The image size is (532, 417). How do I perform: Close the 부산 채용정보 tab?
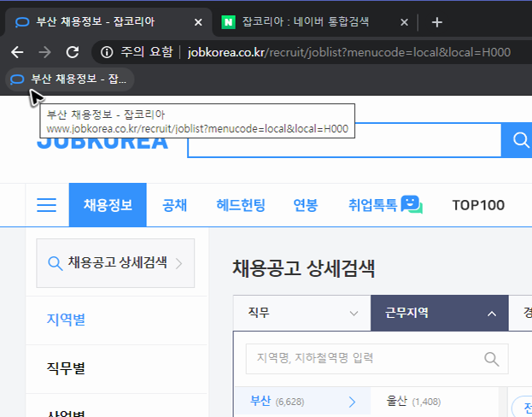point(198,22)
